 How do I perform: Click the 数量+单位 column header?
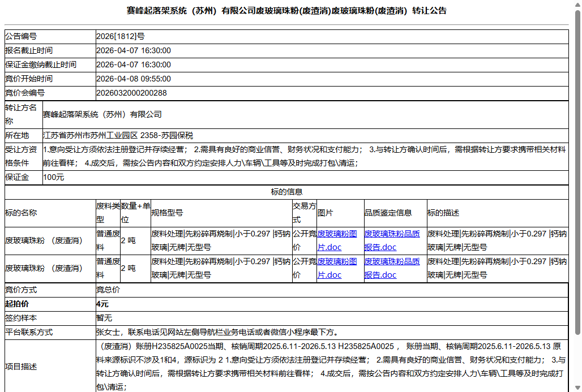(x=135, y=213)
